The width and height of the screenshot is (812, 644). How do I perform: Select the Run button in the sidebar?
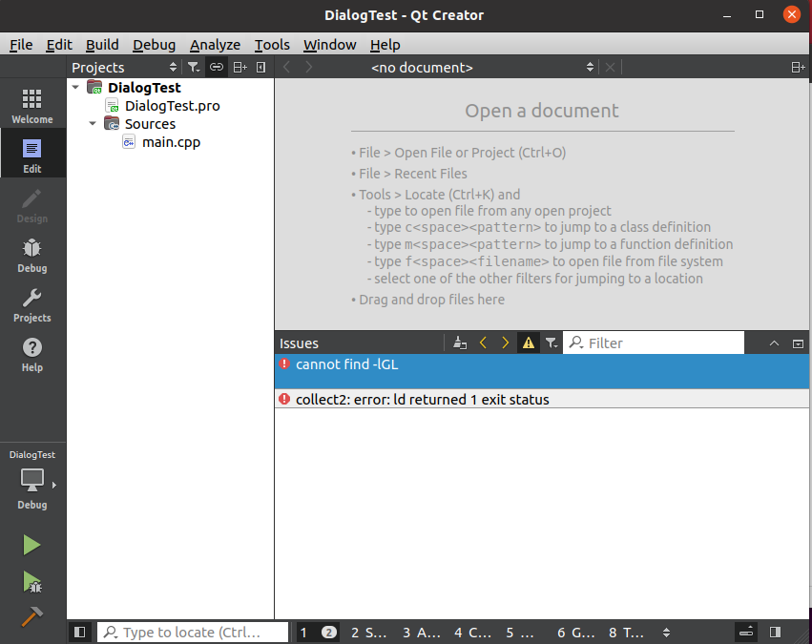click(x=31, y=544)
